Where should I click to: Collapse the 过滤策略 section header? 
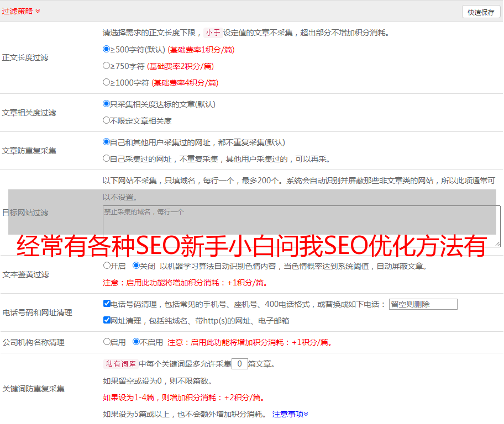[21, 11]
